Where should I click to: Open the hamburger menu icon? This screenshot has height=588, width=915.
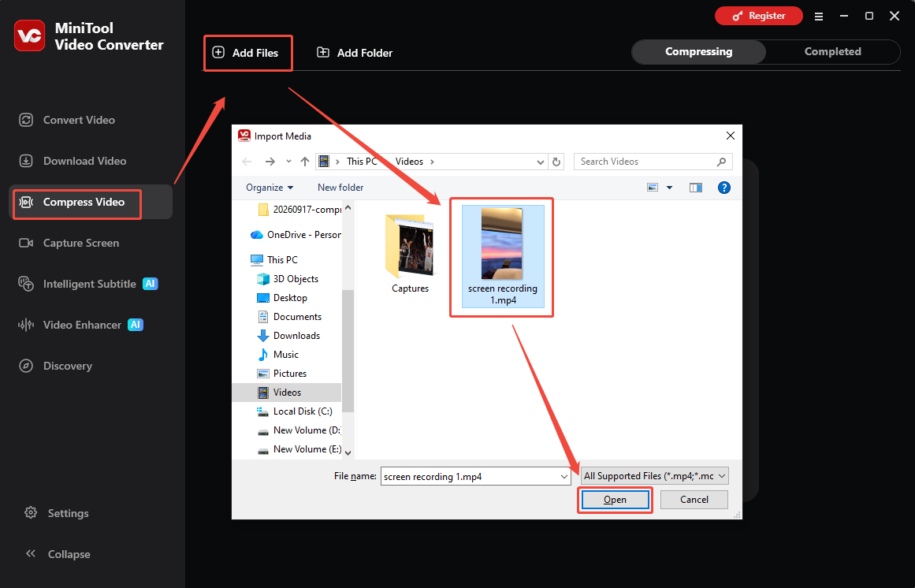coord(819,17)
